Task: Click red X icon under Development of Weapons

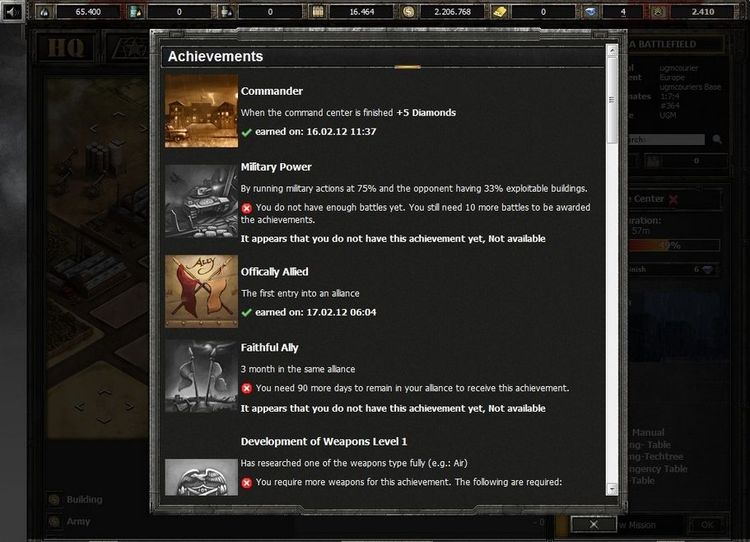Action: (x=246, y=483)
